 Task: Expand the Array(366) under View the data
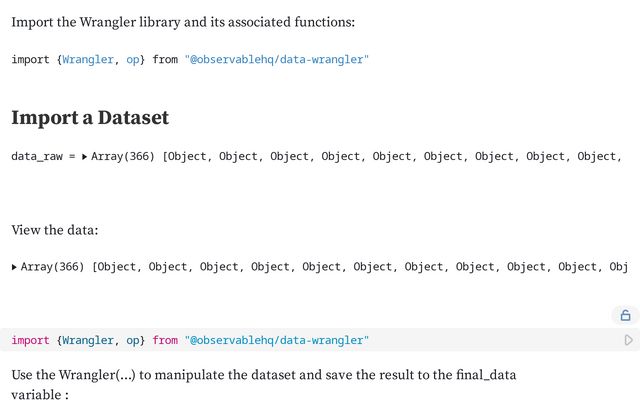coord(14,267)
